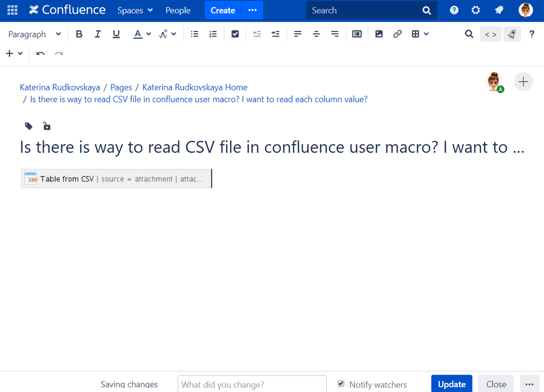The image size is (544, 392).
Task: Focus the Search field
Action: (371, 10)
